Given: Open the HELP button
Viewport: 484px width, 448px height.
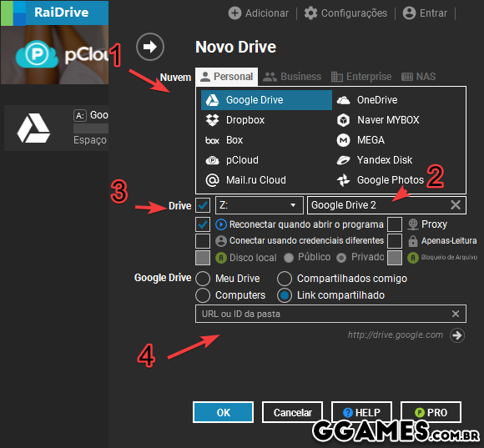Looking at the screenshot, I should click(362, 412).
